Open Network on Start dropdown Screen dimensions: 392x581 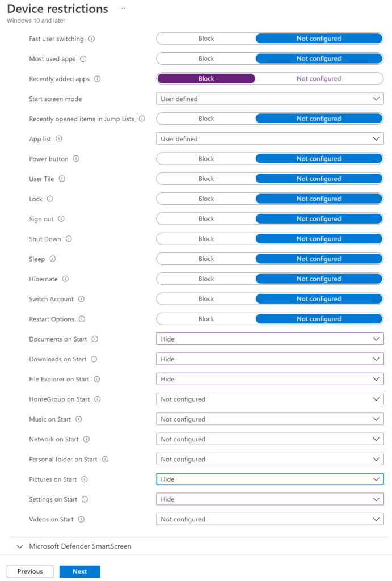(269, 439)
